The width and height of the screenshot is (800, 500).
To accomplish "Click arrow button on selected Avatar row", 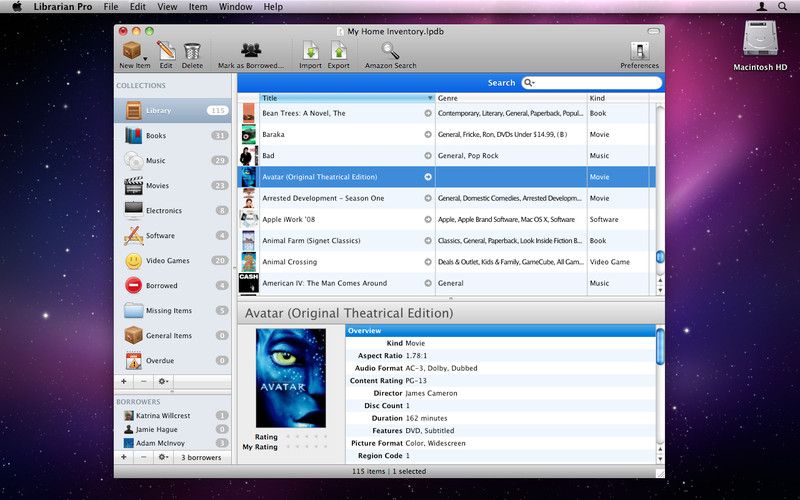I will coord(428,177).
